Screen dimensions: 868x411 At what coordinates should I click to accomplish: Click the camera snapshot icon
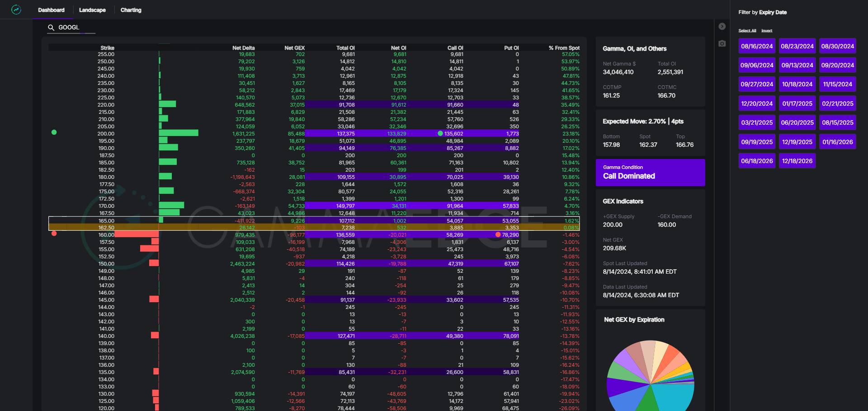pyautogui.click(x=722, y=43)
